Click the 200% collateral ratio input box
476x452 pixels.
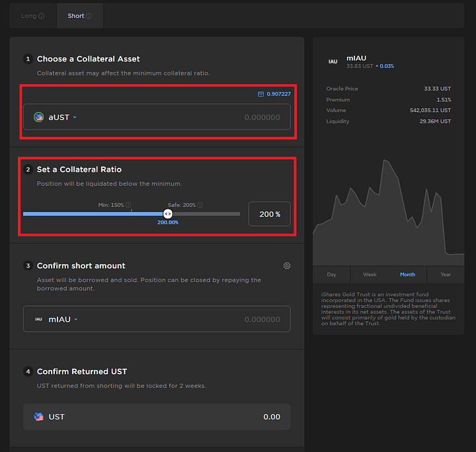270,214
